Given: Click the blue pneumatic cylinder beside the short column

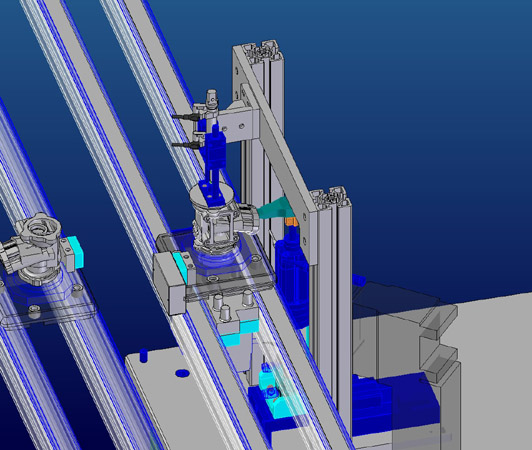Looking at the screenshot, I should pyautogui.click(x=292, y=278).
